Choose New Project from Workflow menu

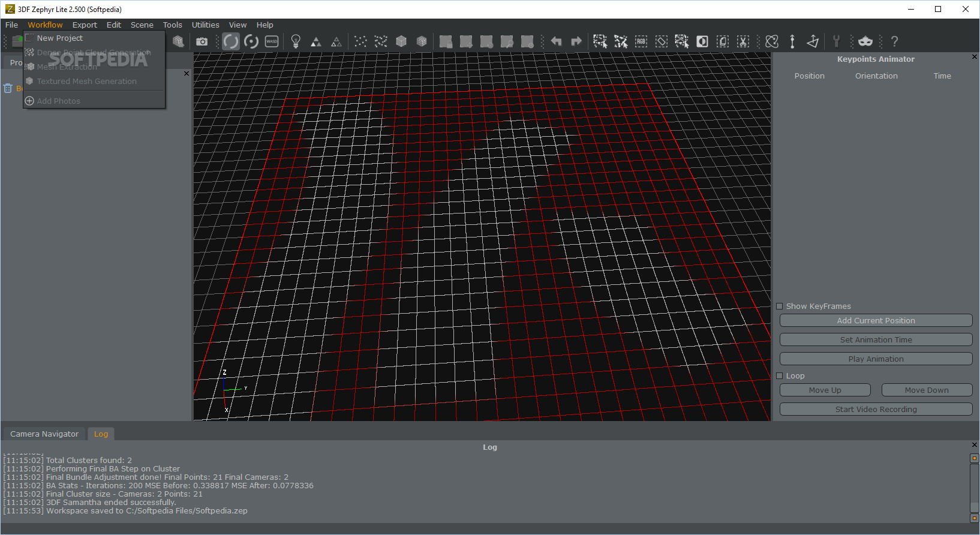coord(94,38)
